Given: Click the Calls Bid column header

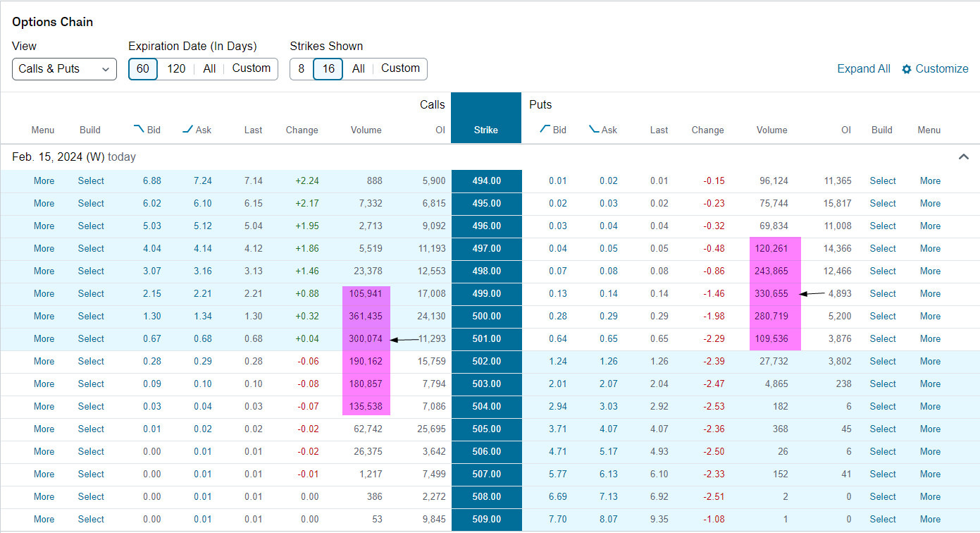Looking at the screenshot, I should coord(147,130).
